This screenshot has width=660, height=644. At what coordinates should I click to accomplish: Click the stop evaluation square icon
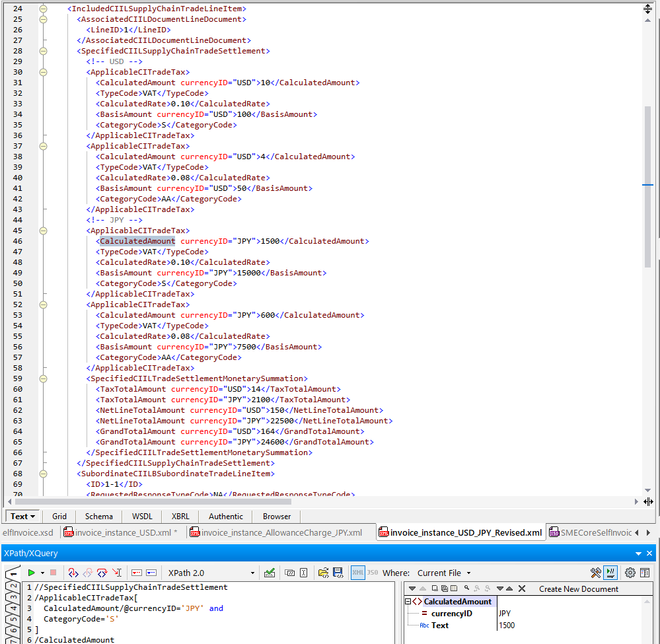click(53, 573)
